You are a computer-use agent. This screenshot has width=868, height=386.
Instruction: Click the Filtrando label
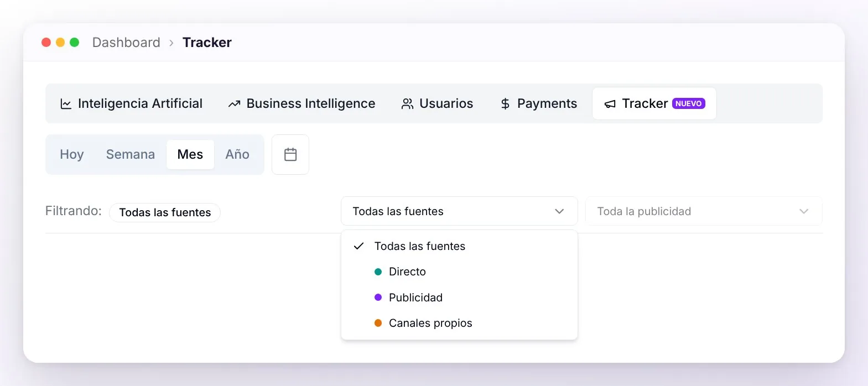click(74, 211)
